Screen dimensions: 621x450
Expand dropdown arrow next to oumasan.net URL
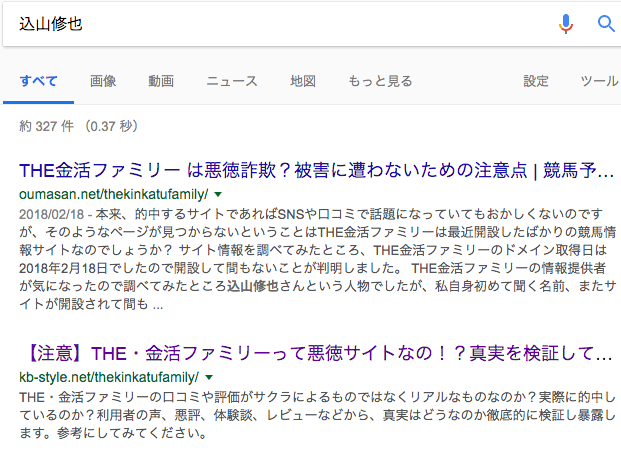coord(218,194)
